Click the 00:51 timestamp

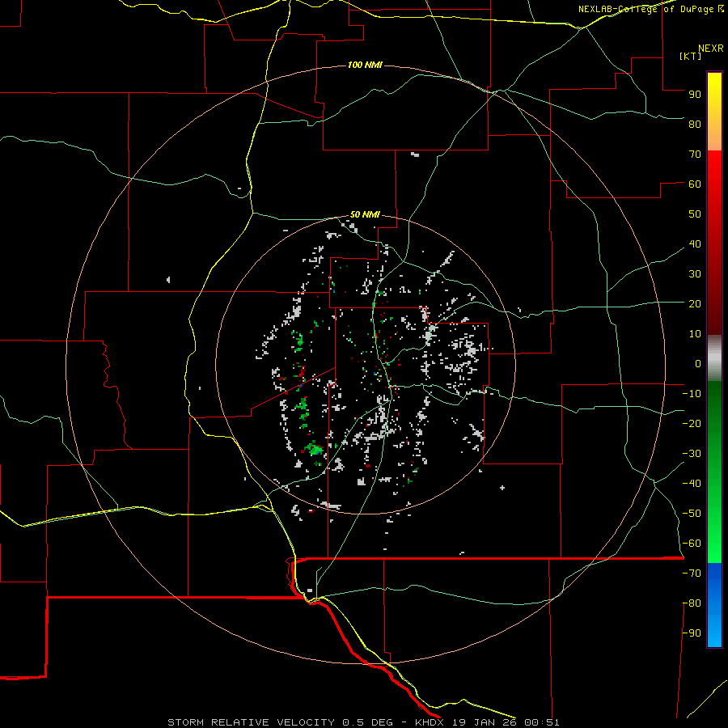542,722
